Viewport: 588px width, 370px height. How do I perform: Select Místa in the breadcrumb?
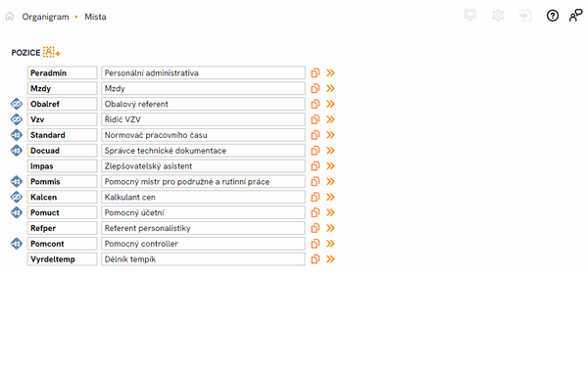[95, 17]
